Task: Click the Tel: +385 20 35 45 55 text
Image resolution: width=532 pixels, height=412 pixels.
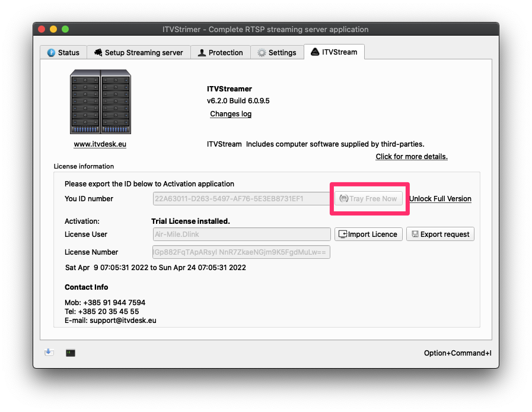Action: coord(102,312)
